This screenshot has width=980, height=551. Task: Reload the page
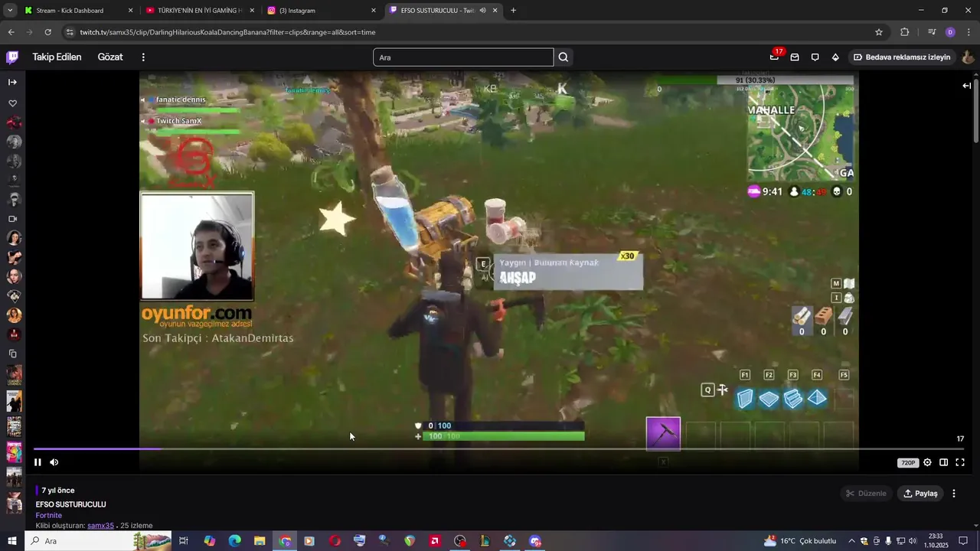coord(47,32)
